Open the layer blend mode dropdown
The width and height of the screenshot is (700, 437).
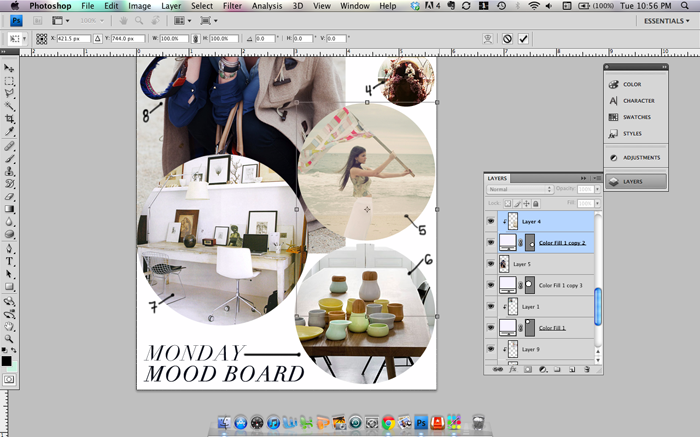tap(518, 189)
